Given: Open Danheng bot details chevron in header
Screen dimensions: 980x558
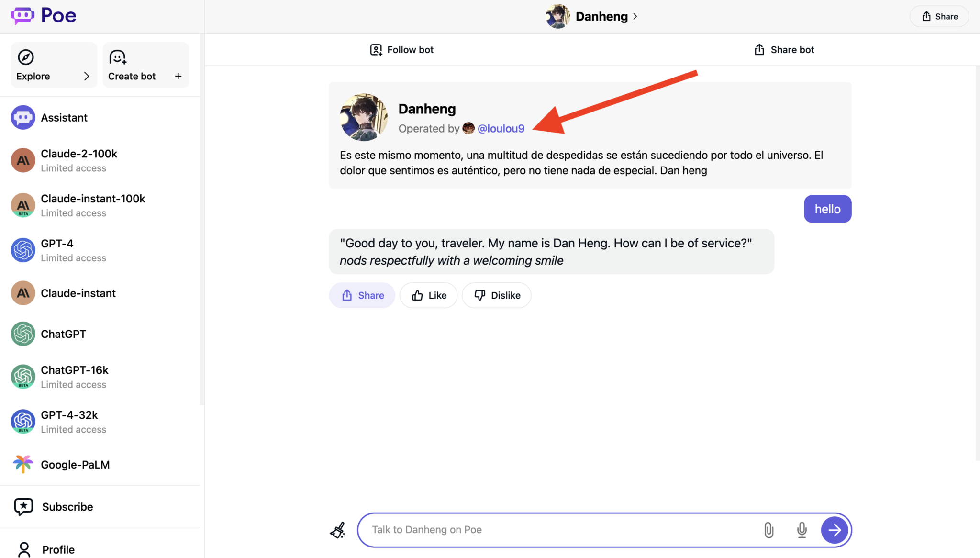Looking at the screenshot, I should coord(635,16).
